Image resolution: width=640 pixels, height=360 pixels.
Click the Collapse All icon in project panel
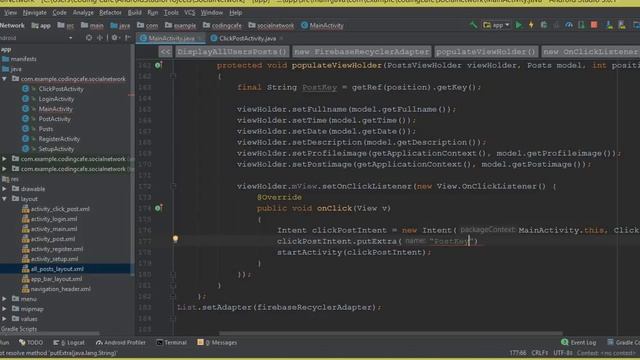(x=100, y=38)
